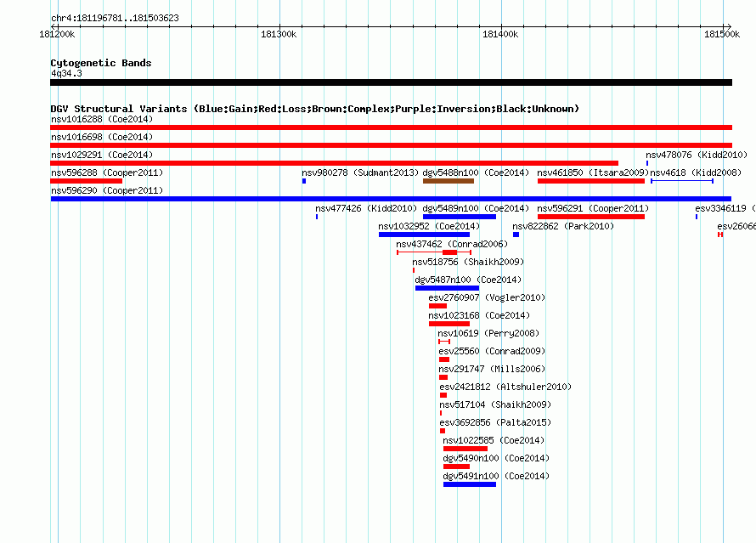Select the red nsv596288 loss bar
This screenshot has width=756, height=543.
87,181
